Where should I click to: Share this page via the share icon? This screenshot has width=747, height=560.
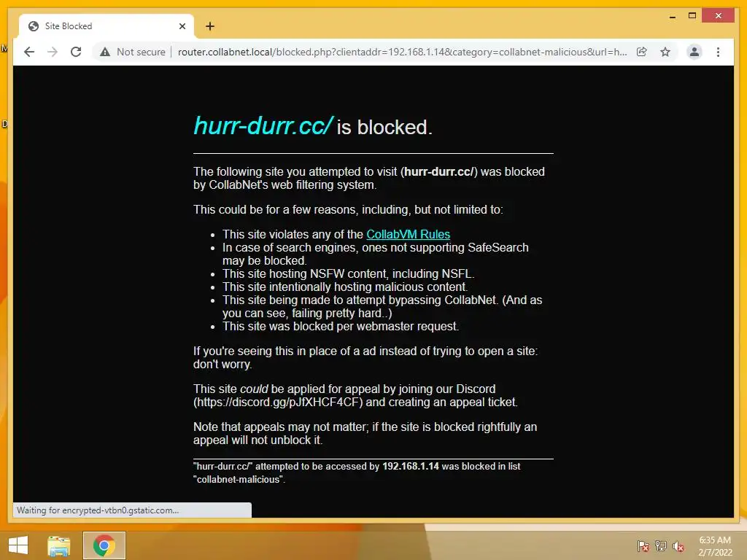click(x=642, y=52)
